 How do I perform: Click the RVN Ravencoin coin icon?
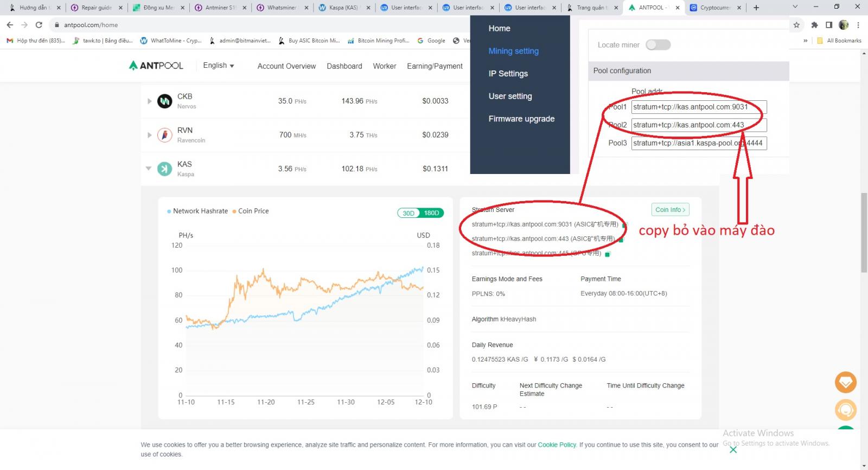point(164,135)
